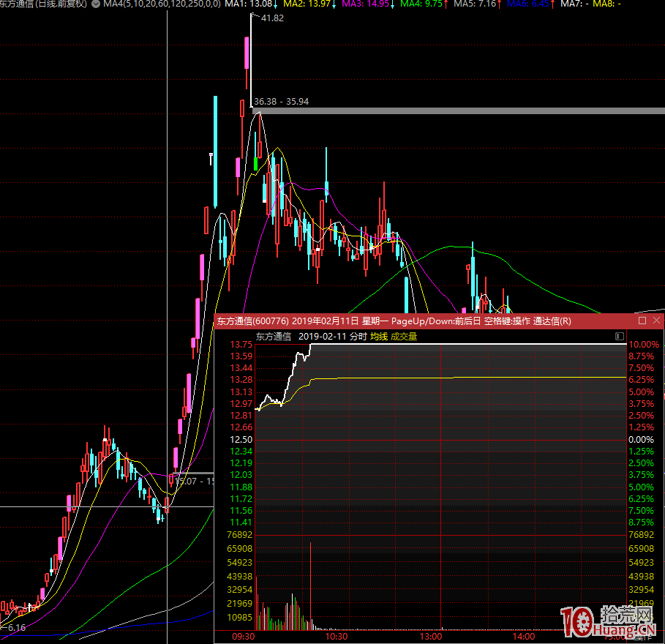Click the 15.07 gap label near the crosshair
The width and height of the screenshot is (665, 644).
coord(195,481)
